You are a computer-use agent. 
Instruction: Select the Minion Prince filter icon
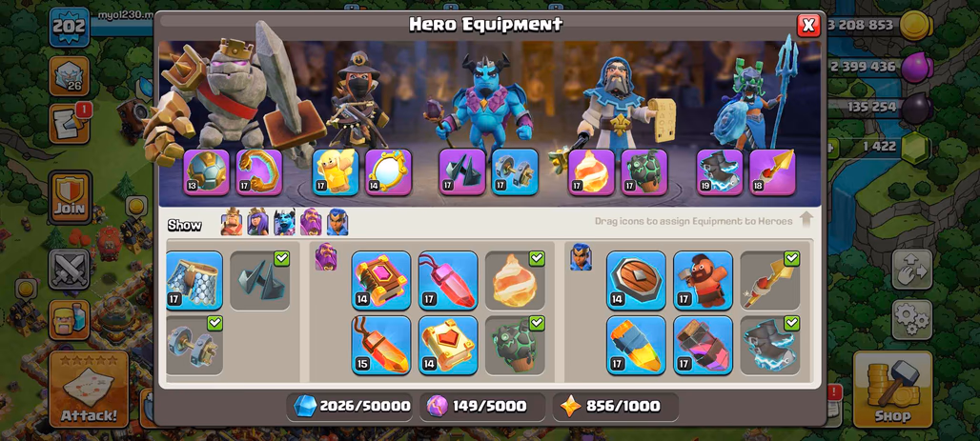(284, 222)
